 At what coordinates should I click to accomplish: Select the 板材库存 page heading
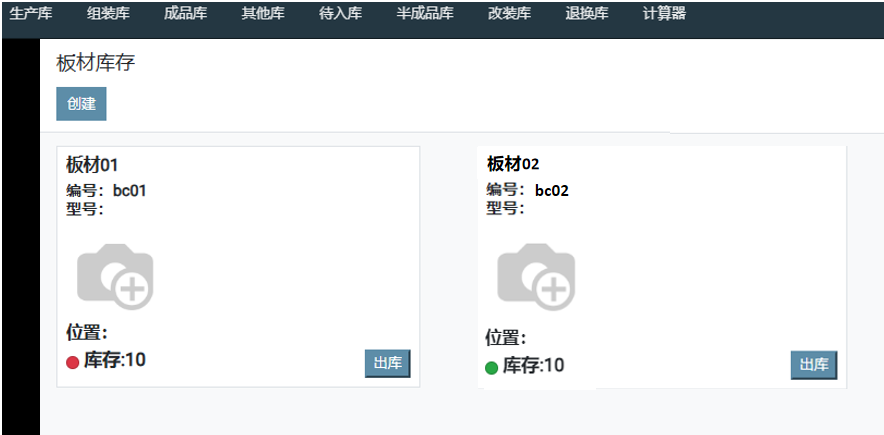(95, 63)
